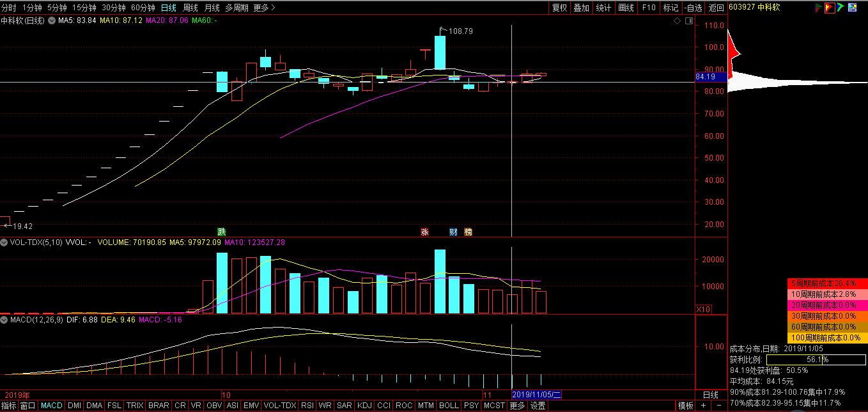The height and width of the screenshot is (412, 868).
Task: Select the TRIX indicator tab
Action: 135,406
